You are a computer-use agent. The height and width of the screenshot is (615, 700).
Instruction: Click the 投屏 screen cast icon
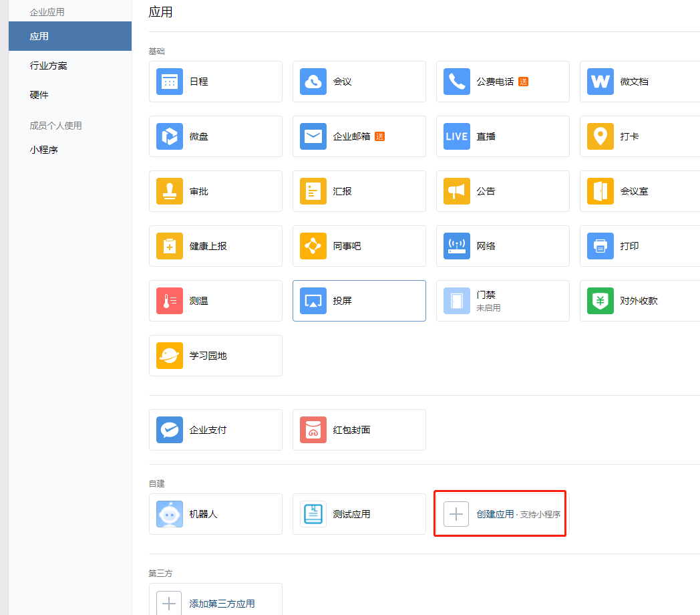coord(313,301)
